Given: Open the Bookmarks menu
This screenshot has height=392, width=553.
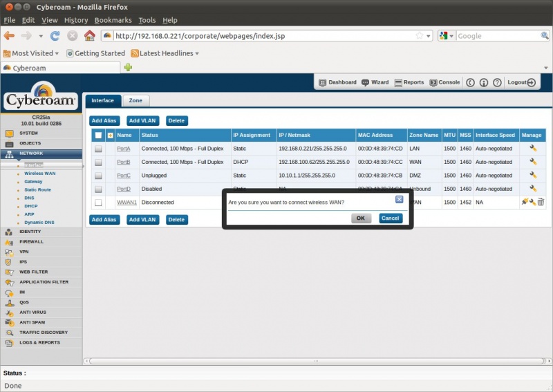Looking at the screenshot, I should pyautogui.click(x=113, y=20).
